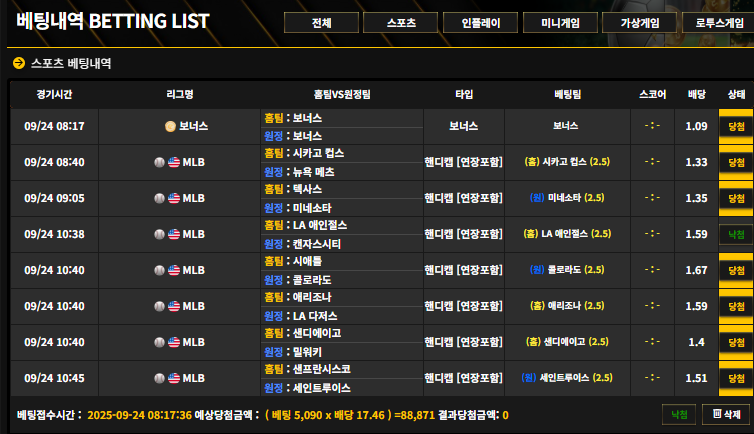Image resolution: width=754 pixels, height=434 pixels.
Task: Click the 당첨 status for 샌프란시스코 row
Action: click(736, 378)
